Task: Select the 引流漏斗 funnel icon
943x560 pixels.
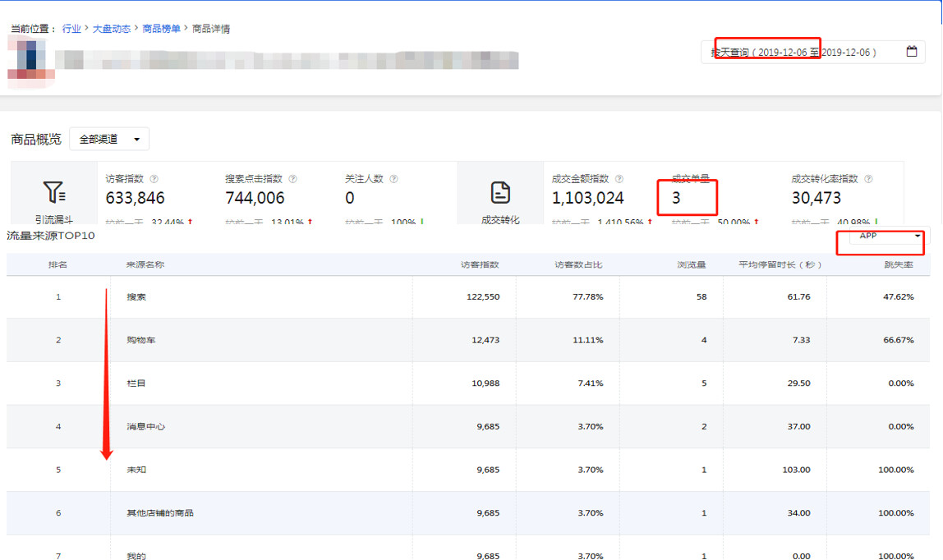Action: point(54,192)
